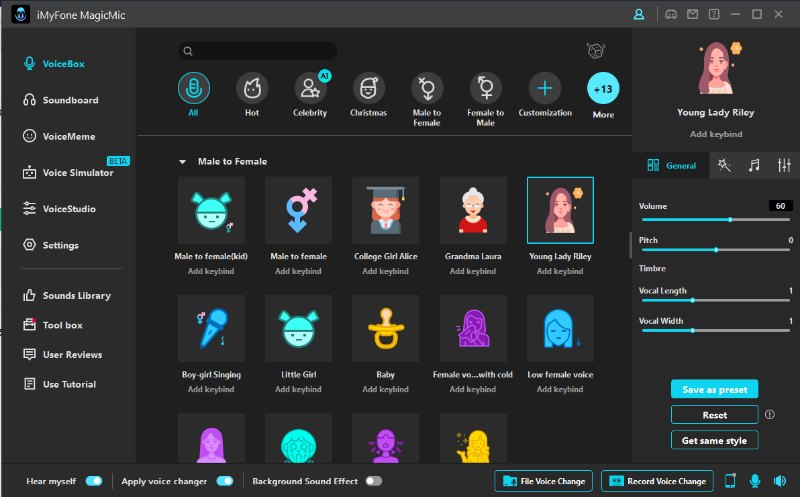This screenshot has width=800, height=497.
Task: Click the info icon beside Reset
Action: click(x=770, y=414)
